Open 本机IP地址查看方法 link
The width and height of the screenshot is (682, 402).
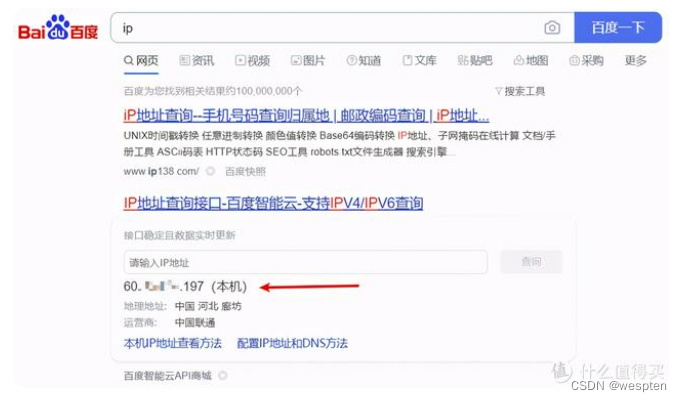[x=173, y=343]
